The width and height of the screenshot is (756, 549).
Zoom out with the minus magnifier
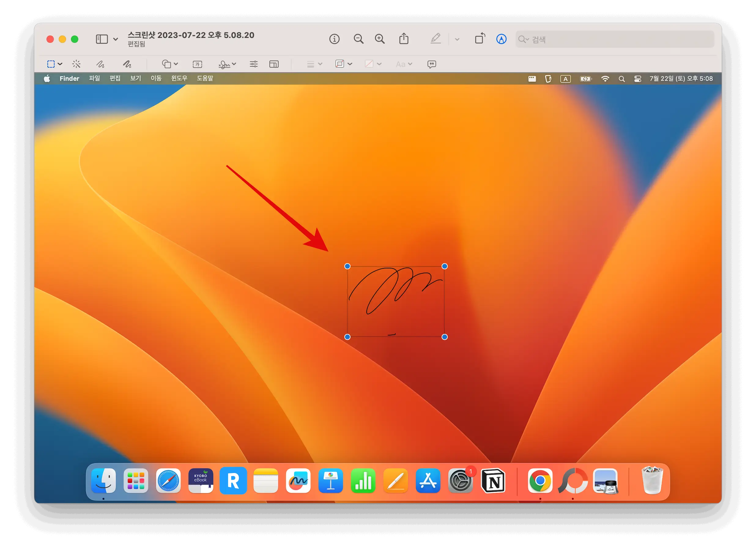pos(358,39)
